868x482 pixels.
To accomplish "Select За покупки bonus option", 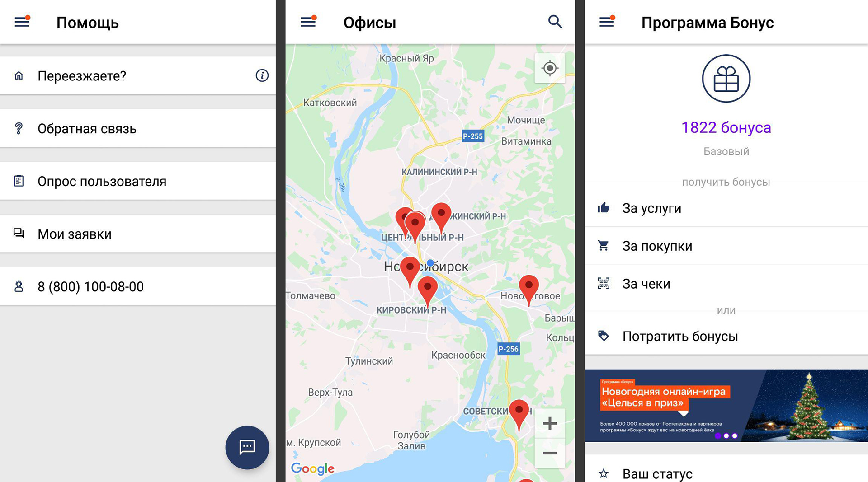I will (726, 246).
